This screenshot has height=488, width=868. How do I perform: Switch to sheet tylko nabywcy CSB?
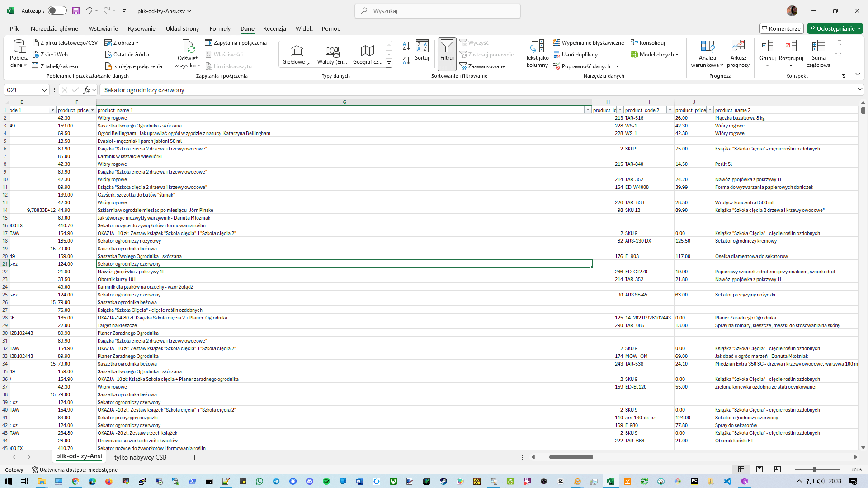pyautogui.click(x=140, y=457)
